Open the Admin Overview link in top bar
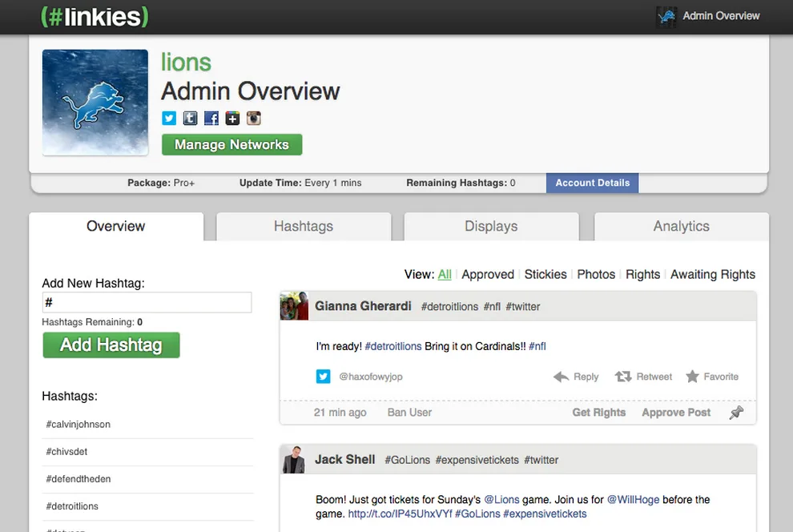This screenshot has width=793, height=532. coord(721,16)
